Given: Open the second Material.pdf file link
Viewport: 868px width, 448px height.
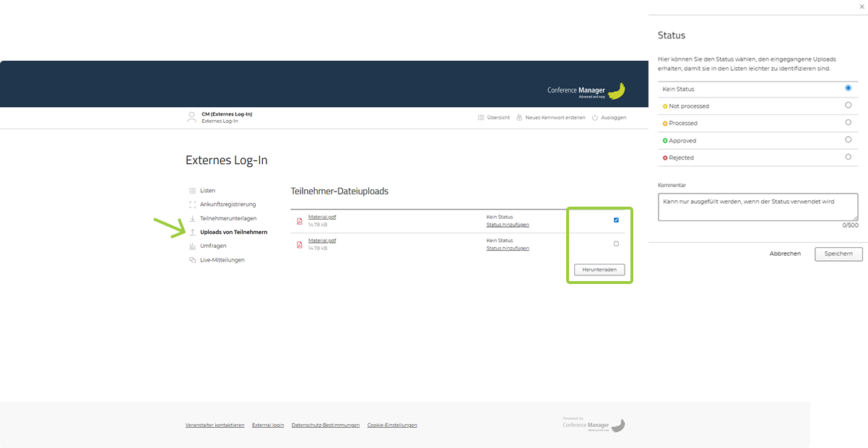Looking at the screenshot, I should 322,240.
